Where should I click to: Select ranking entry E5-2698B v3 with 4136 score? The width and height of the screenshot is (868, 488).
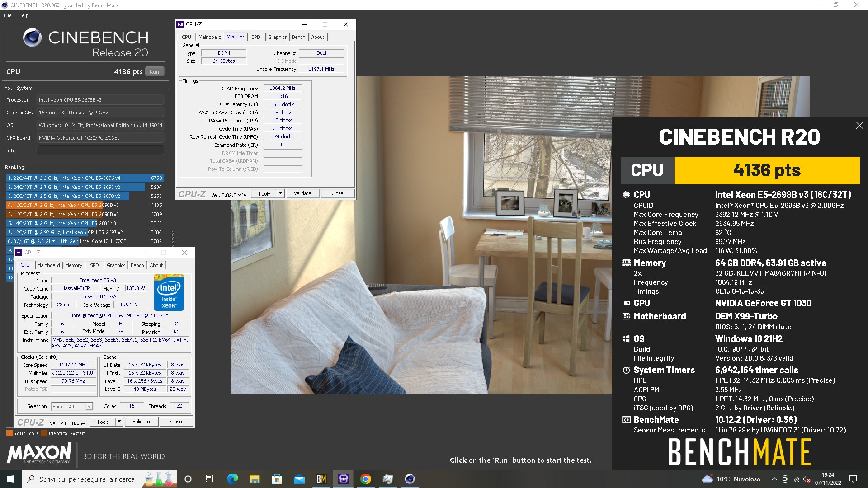pyautogui.click(x=85, y=205)
